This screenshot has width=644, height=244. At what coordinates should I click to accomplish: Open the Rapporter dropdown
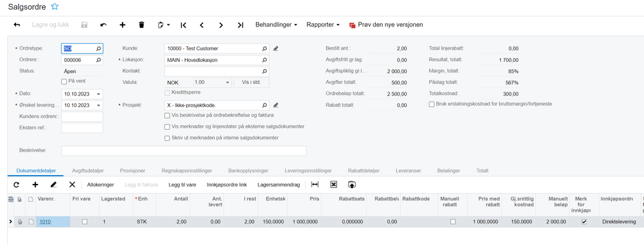click(x=323, y=25)
